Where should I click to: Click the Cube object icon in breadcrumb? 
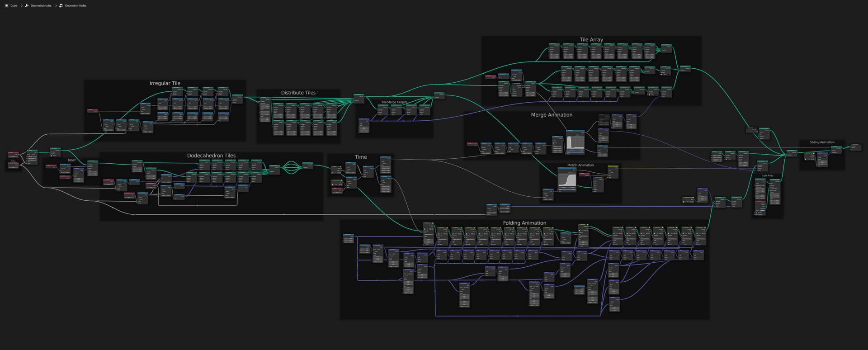pos(6,5)
